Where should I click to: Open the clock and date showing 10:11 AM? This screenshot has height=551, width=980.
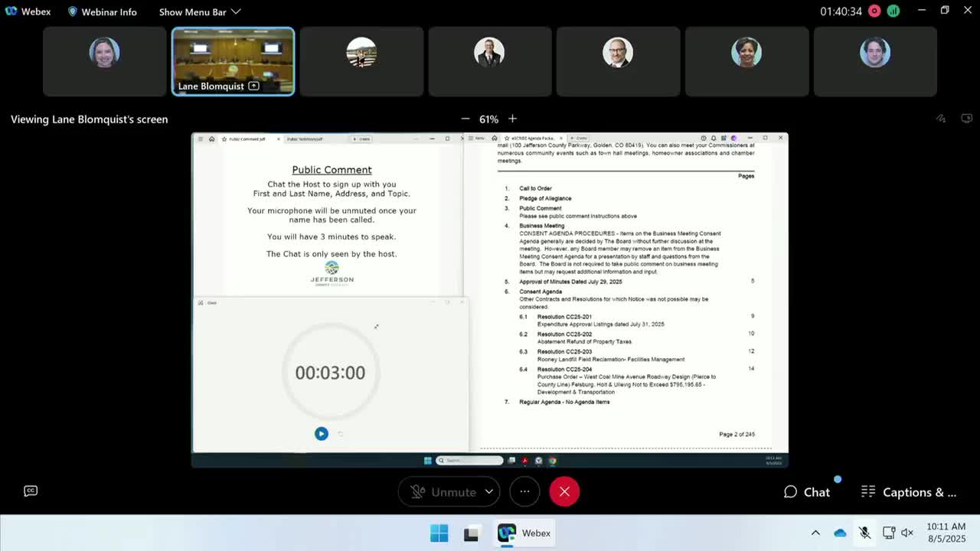pyautogui.click(x=946, y=533)
